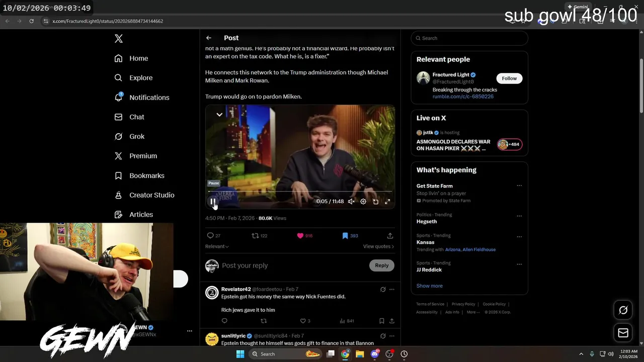
Task: Click the Reply button
Action: coord(382,265)
